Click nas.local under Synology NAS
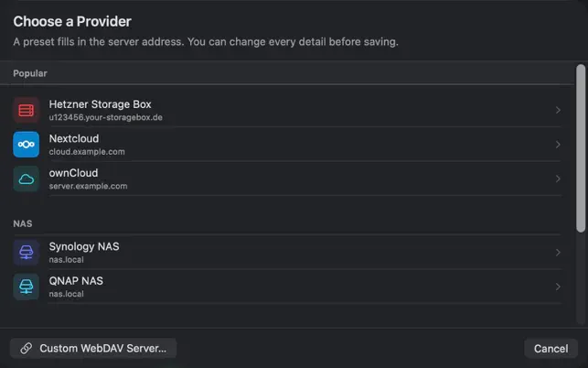 [66, 259]
